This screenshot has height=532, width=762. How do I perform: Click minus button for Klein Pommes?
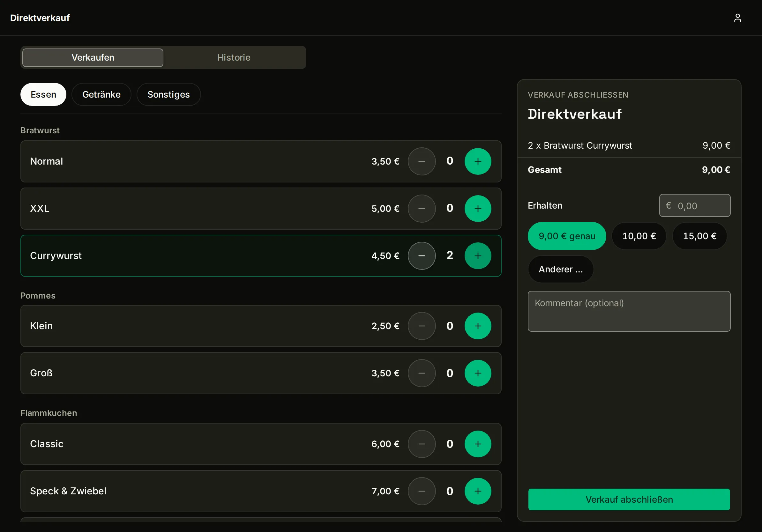(422, 326)
